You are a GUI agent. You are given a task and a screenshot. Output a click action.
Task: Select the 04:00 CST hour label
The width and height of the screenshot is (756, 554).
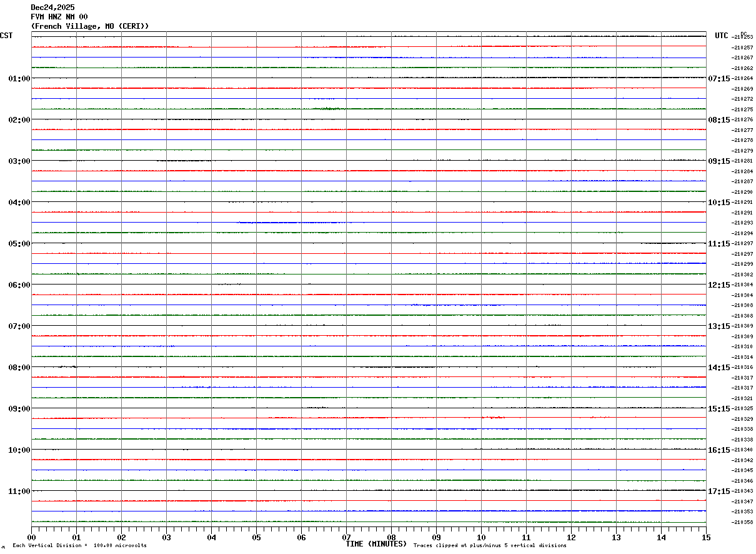coord(19,202)
